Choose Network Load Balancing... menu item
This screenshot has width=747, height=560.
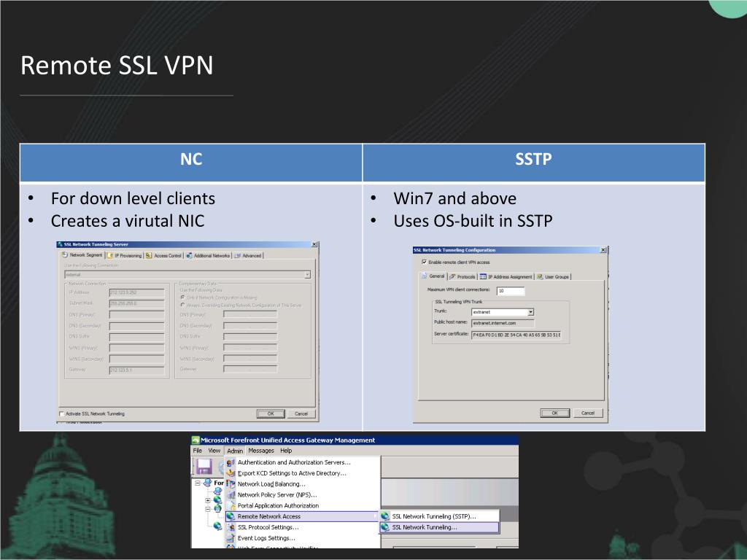click(x=303, y=484)
